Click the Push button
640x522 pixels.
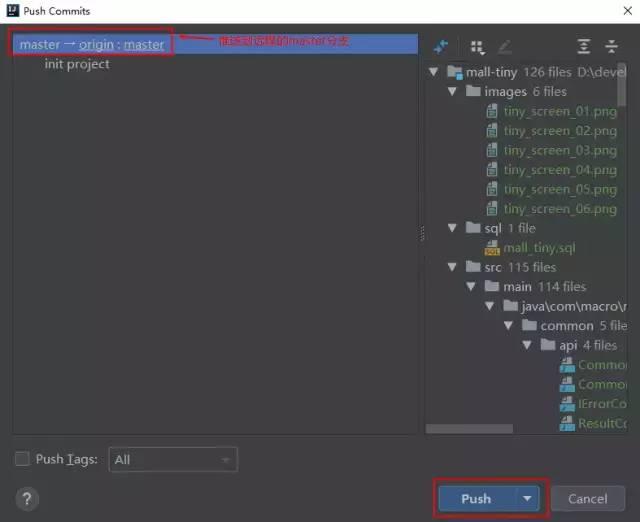tap(477, 498)
